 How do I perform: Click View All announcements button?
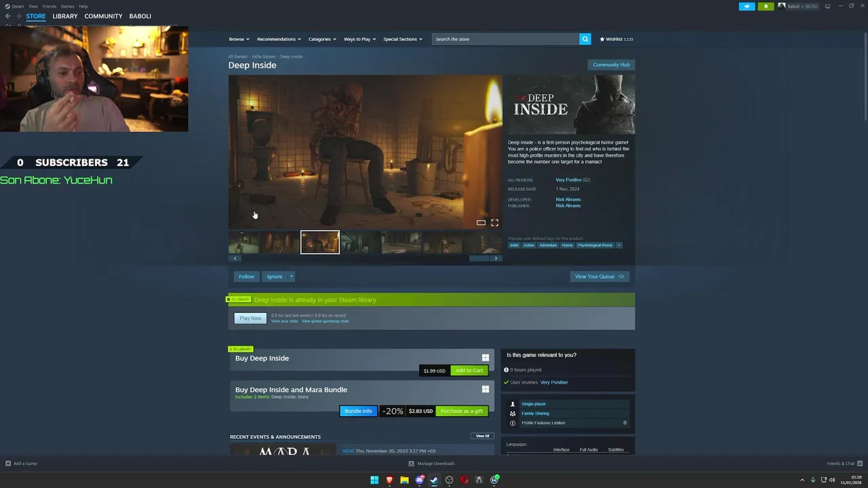click(x=482, y=436)
